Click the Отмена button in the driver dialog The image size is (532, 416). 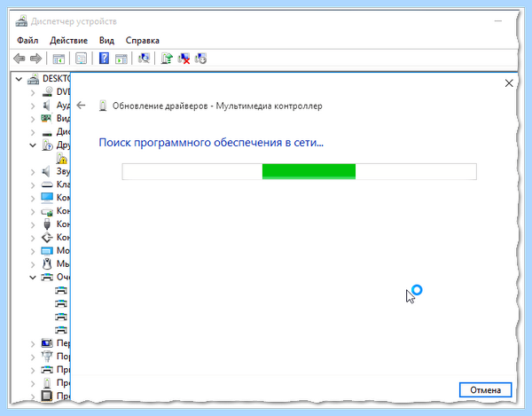point(485,390)
